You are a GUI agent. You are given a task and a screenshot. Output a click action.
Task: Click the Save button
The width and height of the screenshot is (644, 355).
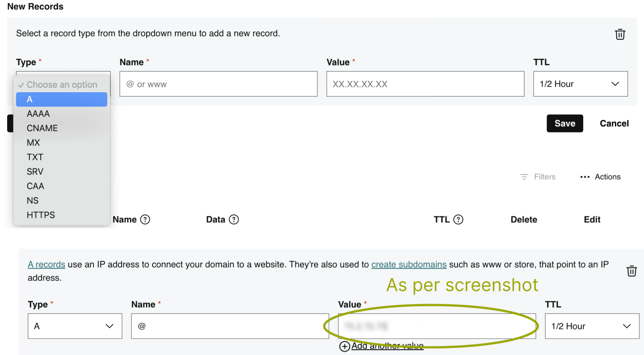pyautogui.click(x=565, y=124)
